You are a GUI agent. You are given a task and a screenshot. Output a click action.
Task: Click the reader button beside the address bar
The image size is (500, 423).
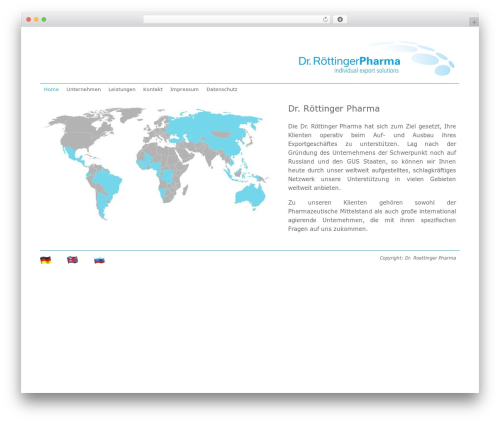coord(340,19)
